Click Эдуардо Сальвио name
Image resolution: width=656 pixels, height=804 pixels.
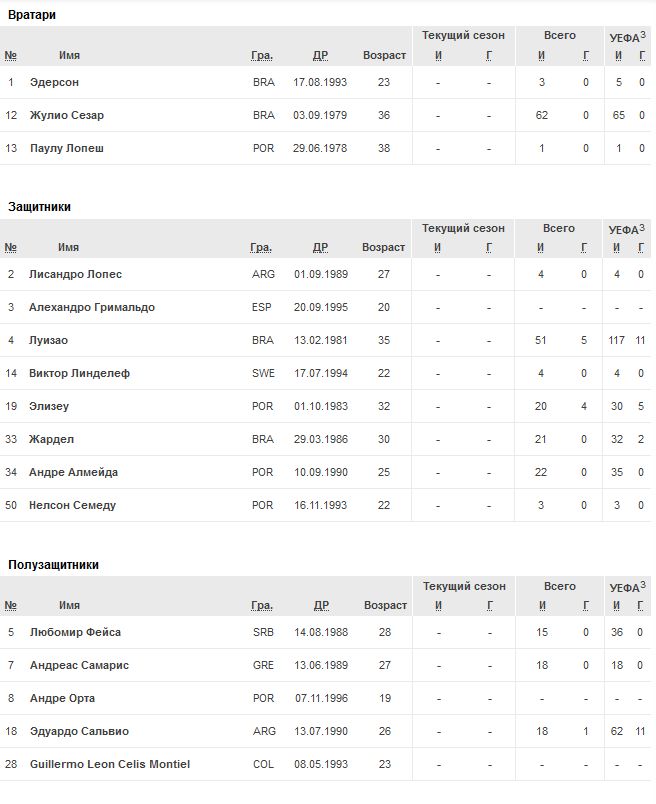(79, 731)
